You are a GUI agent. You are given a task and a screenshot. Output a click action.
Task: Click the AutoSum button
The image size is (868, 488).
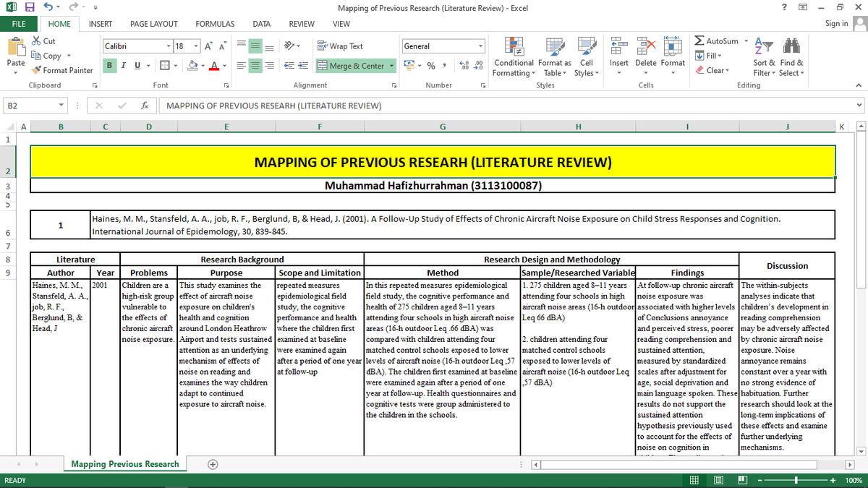pos(717,41)
